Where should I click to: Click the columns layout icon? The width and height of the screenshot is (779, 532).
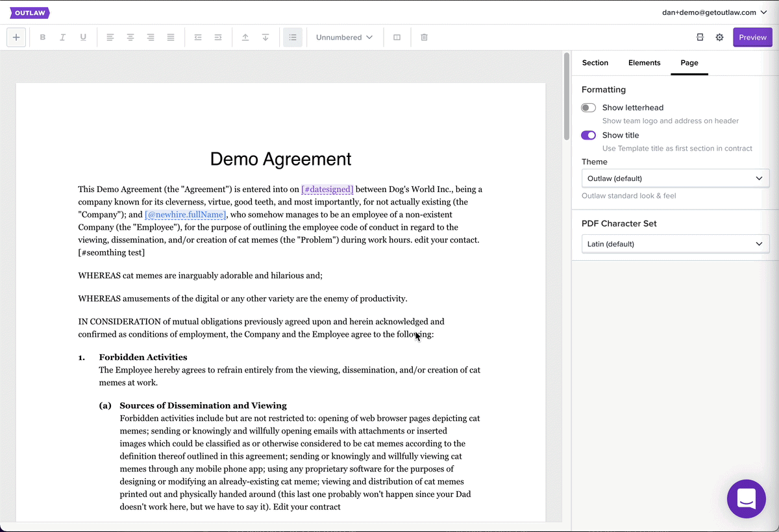pos(397,38)
